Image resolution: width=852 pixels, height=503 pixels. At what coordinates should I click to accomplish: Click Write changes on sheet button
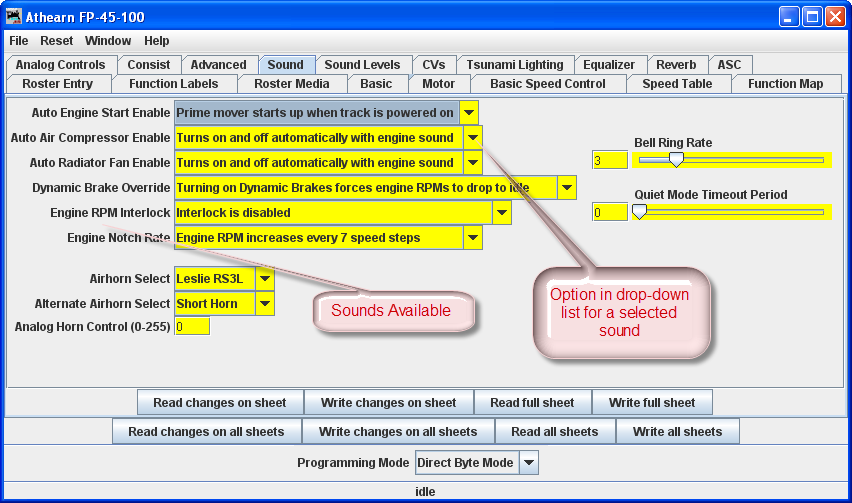(388, 403)
